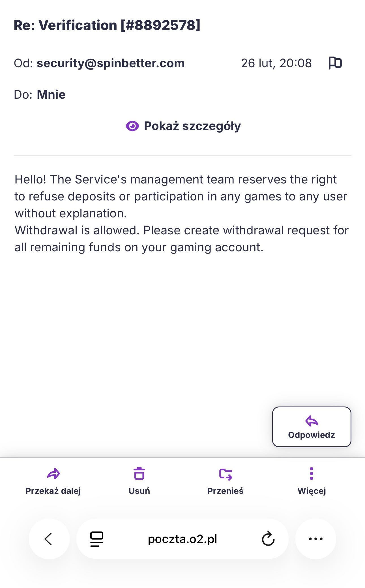The width and height of the screenshot is (365, 588).
Task: Flag this email with the flag icon
Action: (335, 63)
